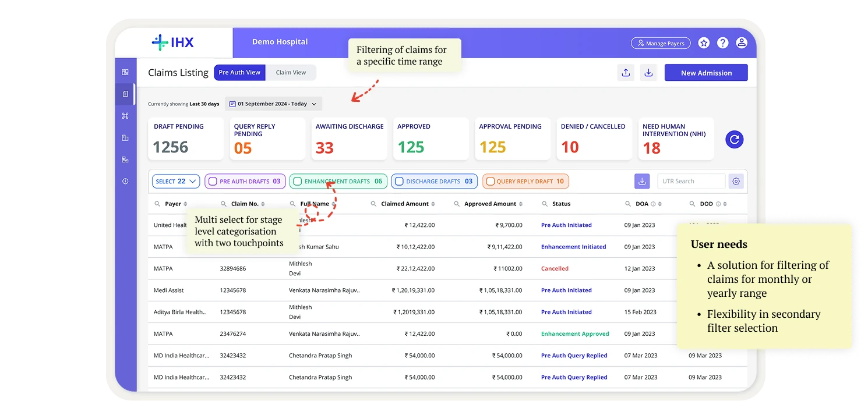Click search icon in Approved Amount header

(457, 204)
